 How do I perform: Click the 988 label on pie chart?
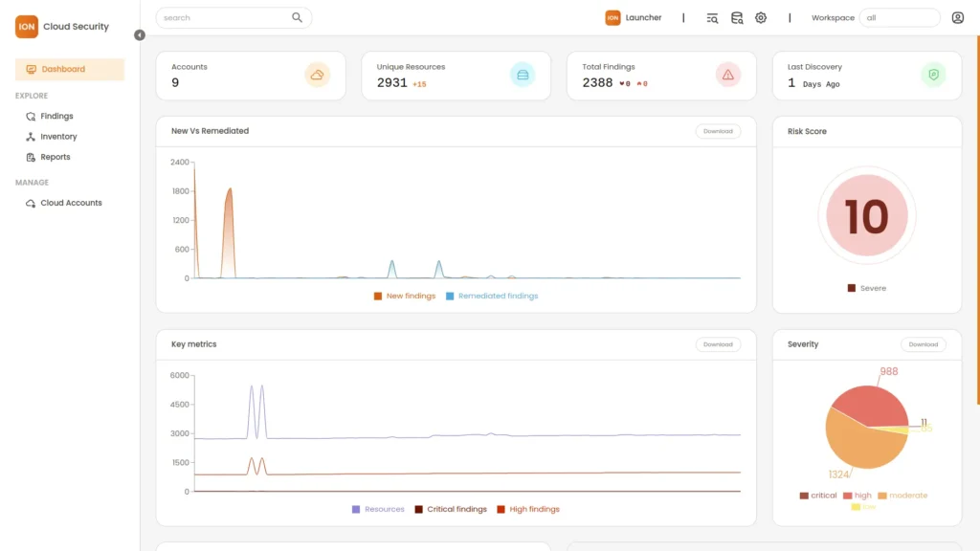tap(889, 372)
